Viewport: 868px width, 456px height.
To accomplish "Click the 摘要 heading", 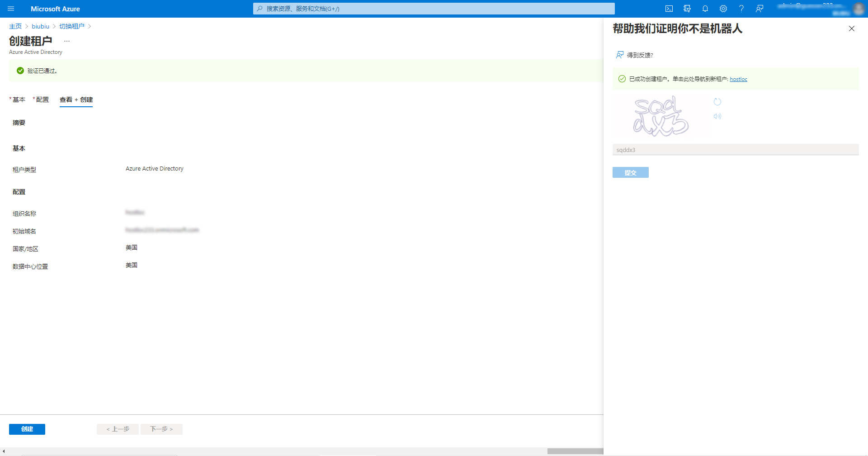I will (x=19, y=123).
